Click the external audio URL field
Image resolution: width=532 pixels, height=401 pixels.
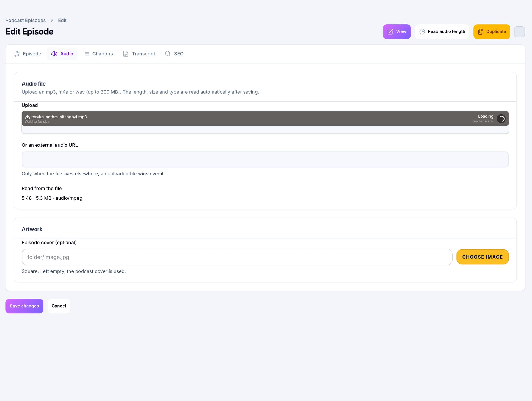click(x=265, y=159)
